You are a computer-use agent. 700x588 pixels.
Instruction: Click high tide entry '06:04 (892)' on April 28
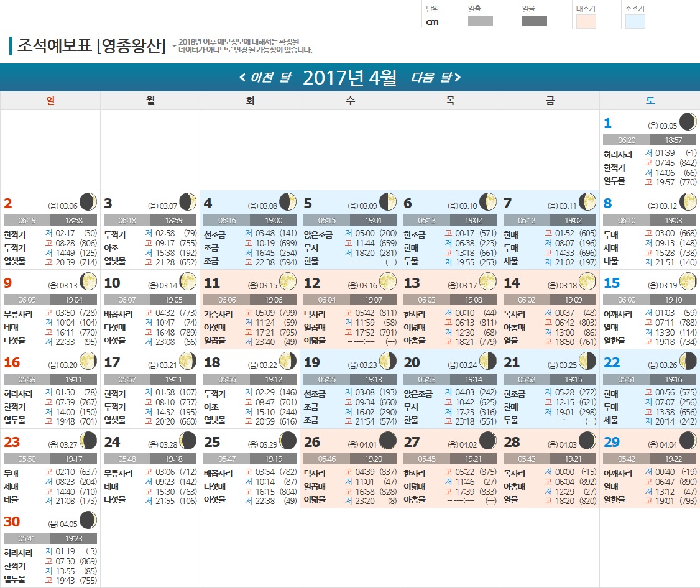571,482
